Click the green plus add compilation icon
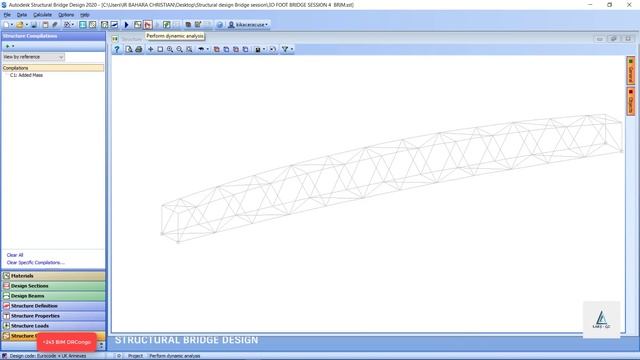 point(7,46)
